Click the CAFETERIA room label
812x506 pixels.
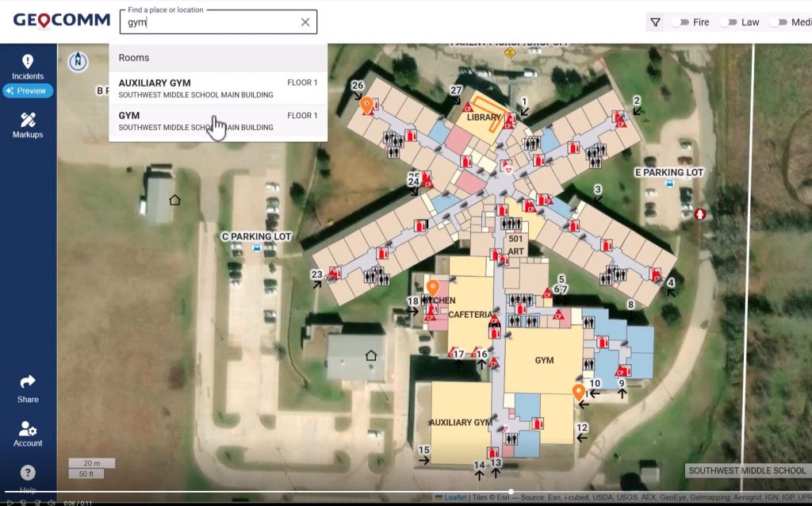470,314
